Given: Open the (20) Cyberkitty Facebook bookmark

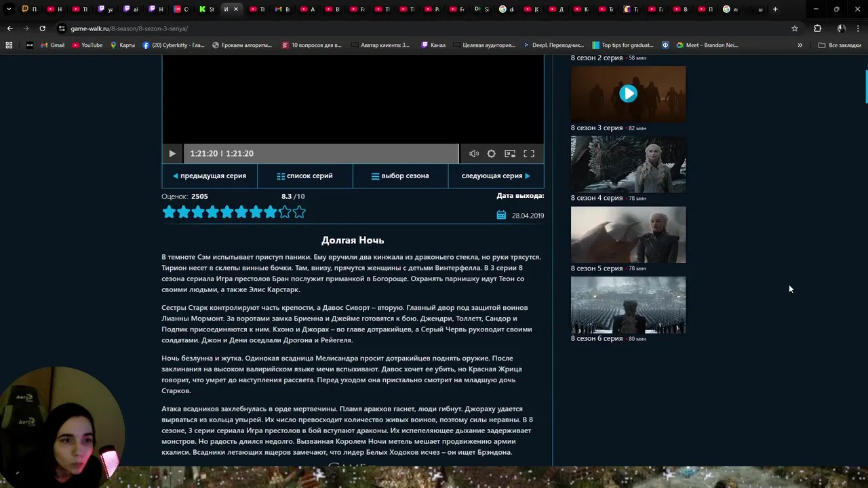Looking at the screenshot, I should click(174, 45).
